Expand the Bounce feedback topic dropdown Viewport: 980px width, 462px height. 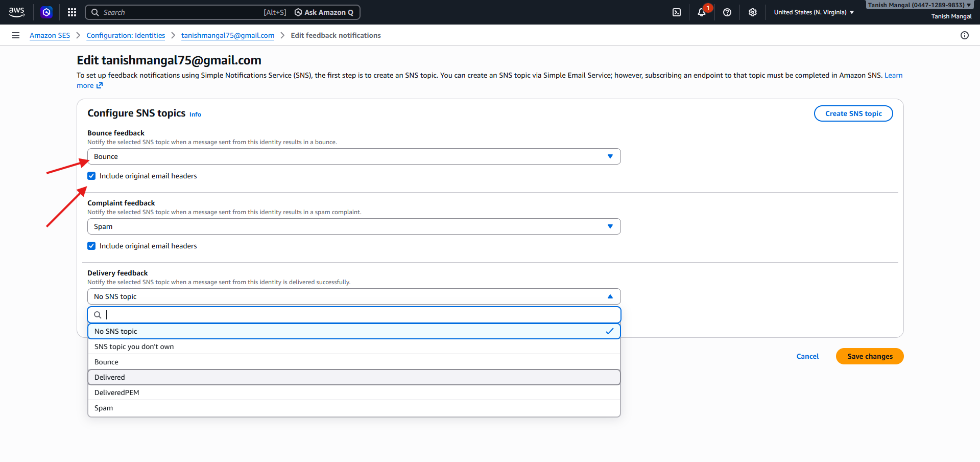pos(353,156)
